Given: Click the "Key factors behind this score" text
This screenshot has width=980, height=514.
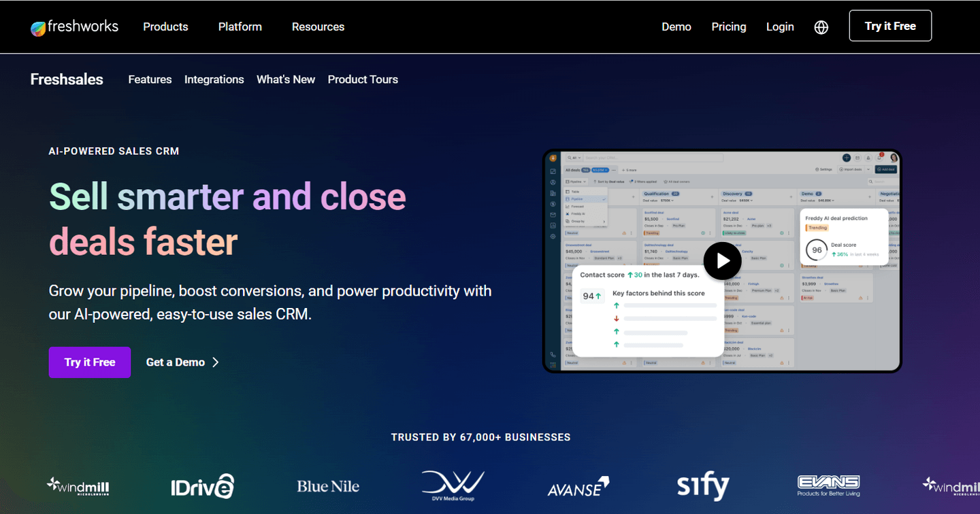Looking at the screenshot, I should (x=659, y=293).
